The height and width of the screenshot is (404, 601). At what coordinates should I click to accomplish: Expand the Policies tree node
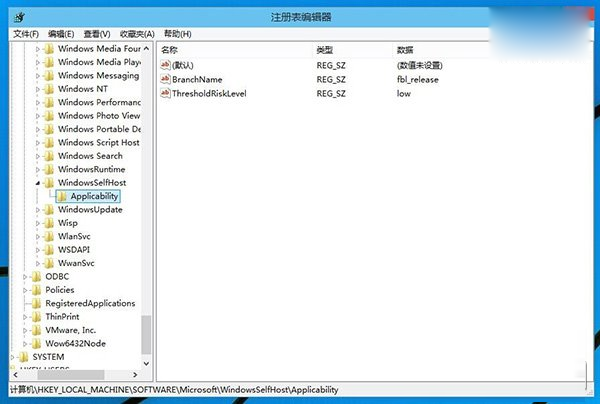[25, 291]
